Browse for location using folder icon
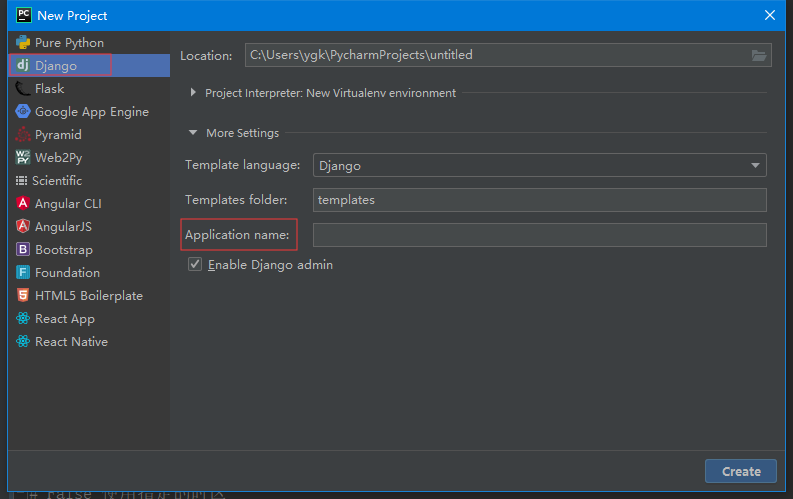793x499 pixels. [x=759, y=56]
